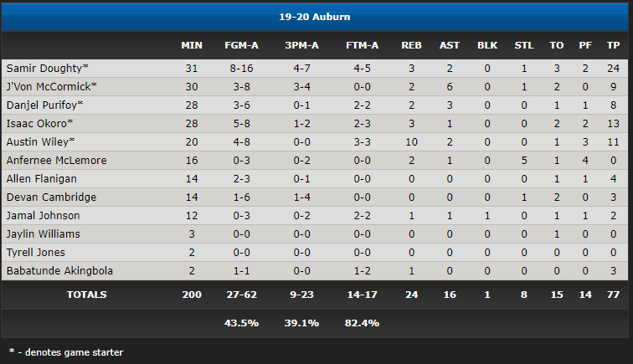Click the REB column header
The width and height of the screenshot is (633, 364).
click(411, 45)
